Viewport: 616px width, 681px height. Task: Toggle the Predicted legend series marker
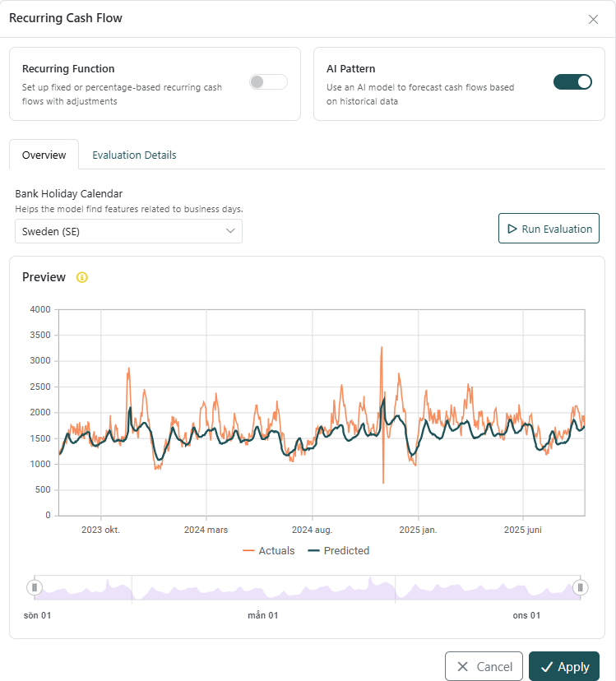click(x=313, y=551)
